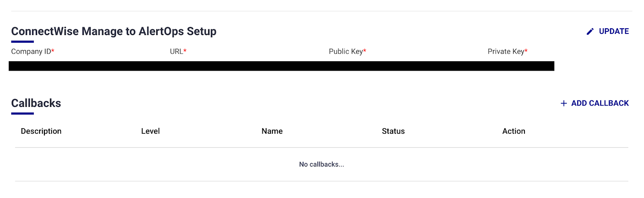Click the pencil icon beside UPDATE

pos(590,31)
